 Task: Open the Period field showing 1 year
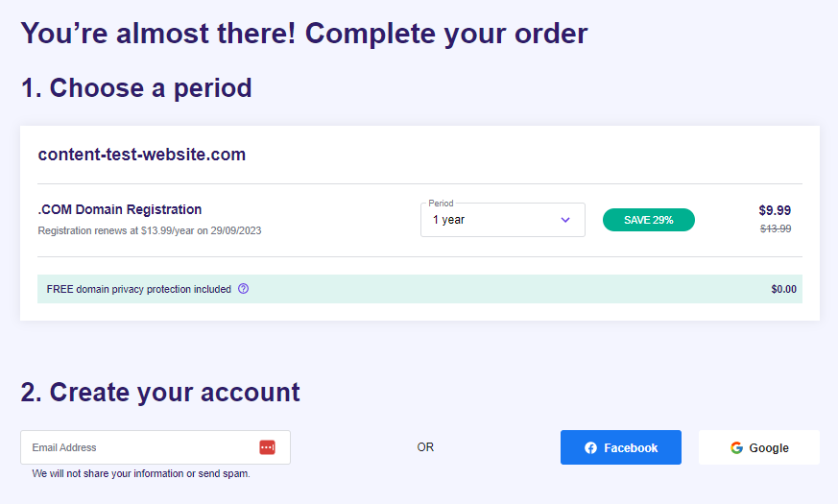tap(490, 220)
